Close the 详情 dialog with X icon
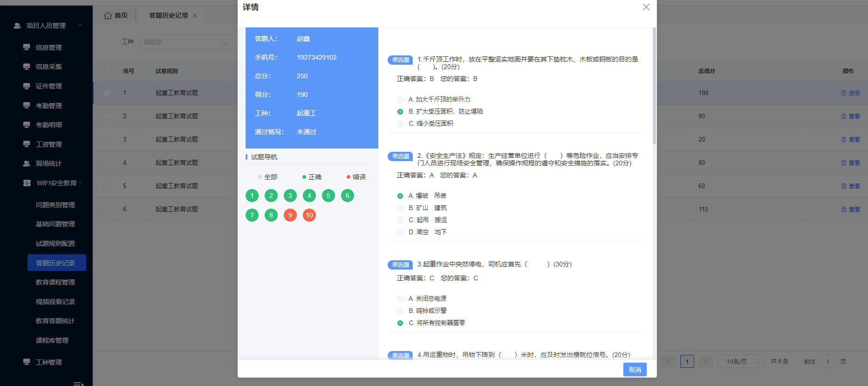 646,7
